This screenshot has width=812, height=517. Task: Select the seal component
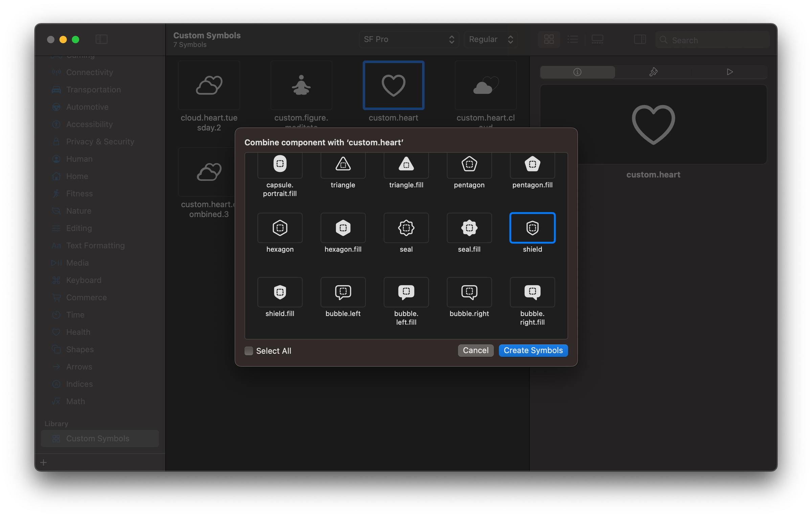(x=406, y=228)
